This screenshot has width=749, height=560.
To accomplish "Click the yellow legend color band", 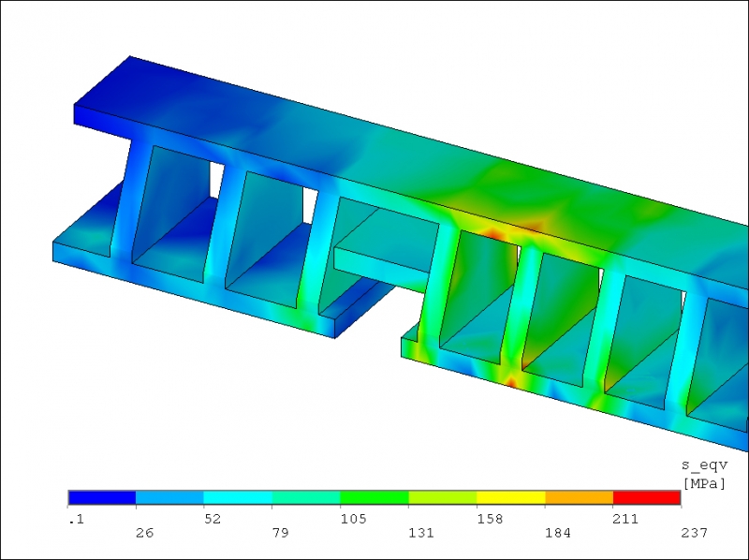I will (x=511, y=497).
